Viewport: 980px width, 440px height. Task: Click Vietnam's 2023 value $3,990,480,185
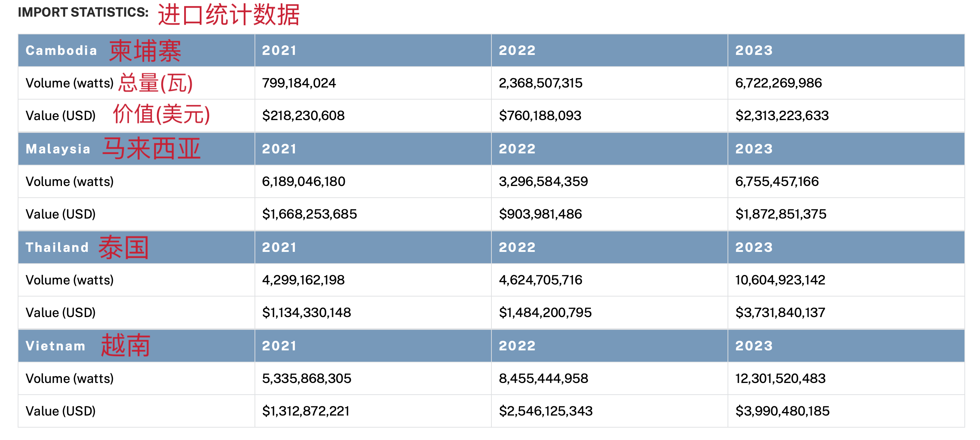tap(782, 411)
